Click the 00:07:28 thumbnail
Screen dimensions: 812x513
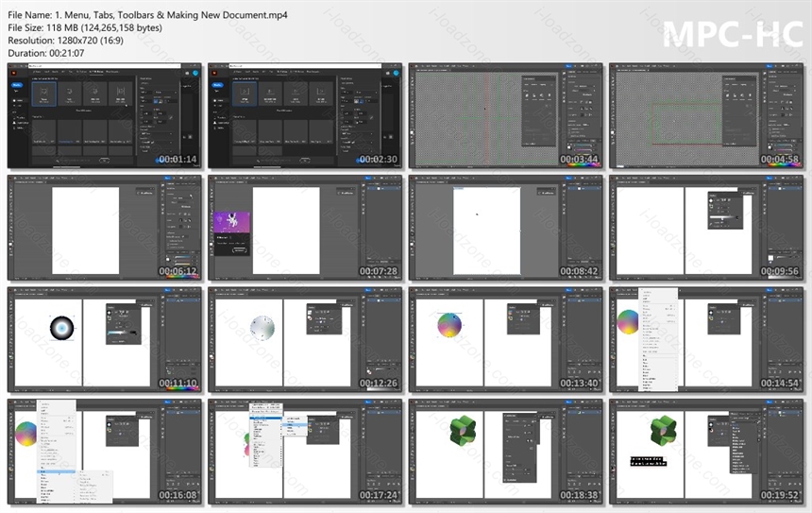tap(305, 228)
